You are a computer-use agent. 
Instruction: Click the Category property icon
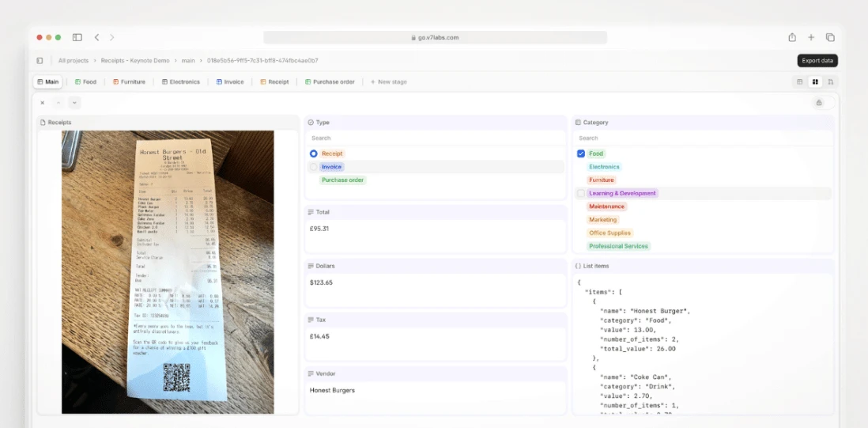pos(578,123)
